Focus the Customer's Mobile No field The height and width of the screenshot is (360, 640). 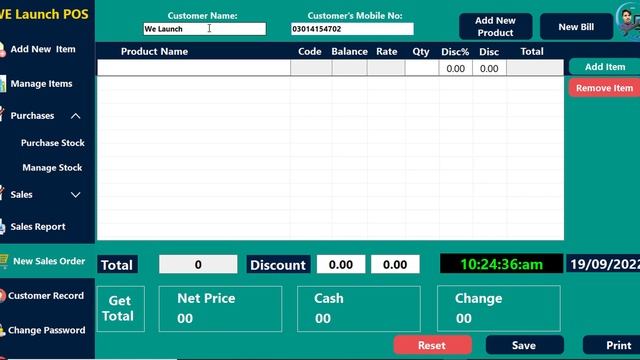point(352,29)
